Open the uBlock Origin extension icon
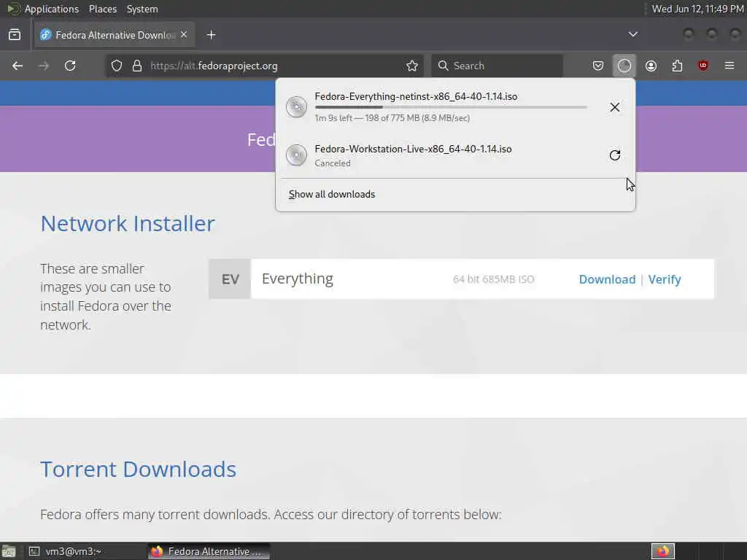Image resolution: width=747 pixels, height=560 pixels. [x=703, y=66]
